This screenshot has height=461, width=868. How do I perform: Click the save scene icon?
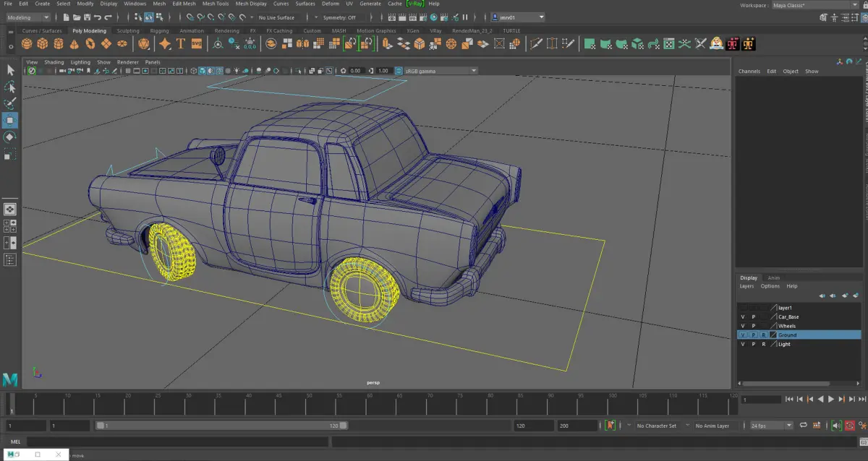pyautogui.click(x=87, y=17)
